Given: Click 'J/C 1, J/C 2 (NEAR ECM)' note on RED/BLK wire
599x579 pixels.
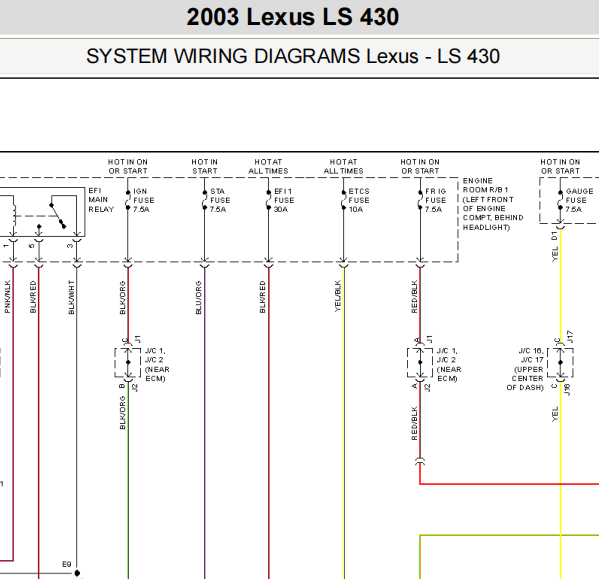Looking at the screenshot, I should [x=449, y=364].
